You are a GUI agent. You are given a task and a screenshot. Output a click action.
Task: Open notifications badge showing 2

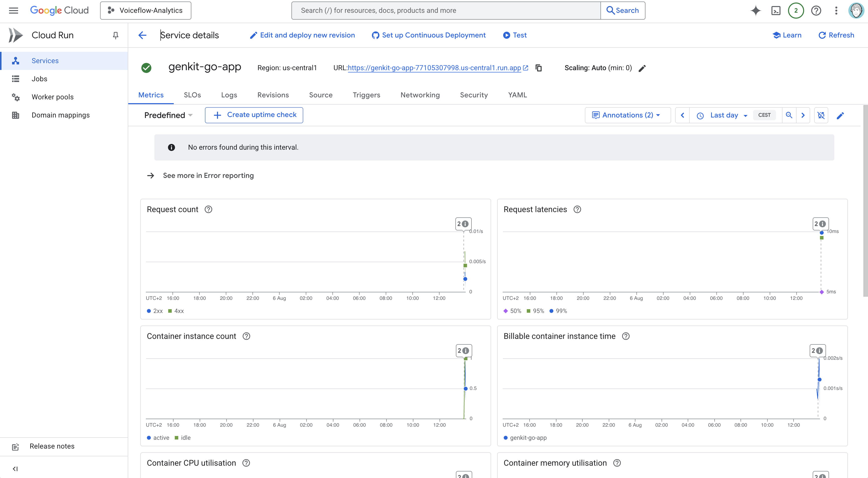796,11
